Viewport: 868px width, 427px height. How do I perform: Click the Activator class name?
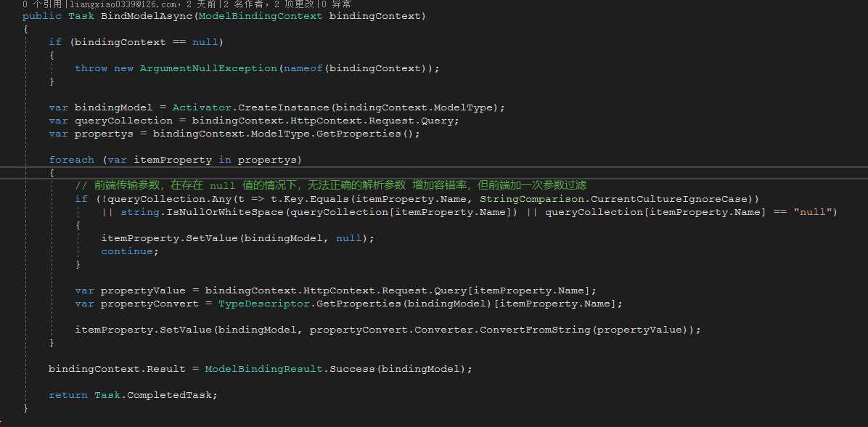202,107
